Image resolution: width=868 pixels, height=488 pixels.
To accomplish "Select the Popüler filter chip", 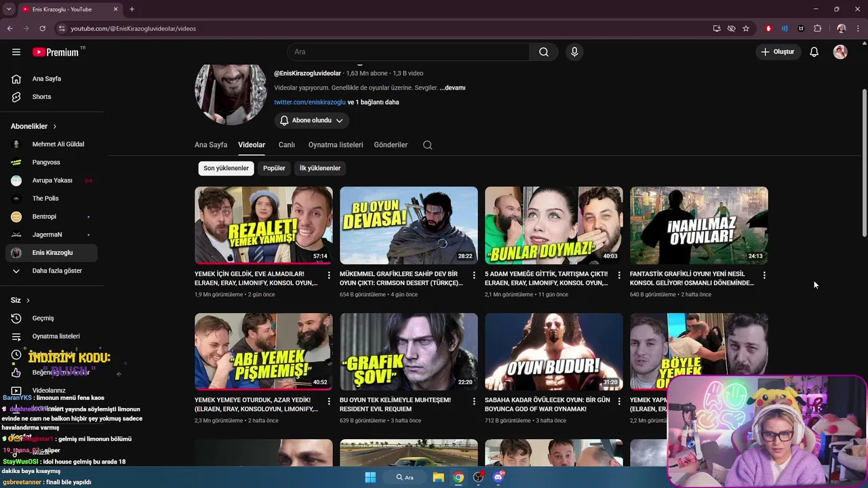I will [x=274, y=168].
